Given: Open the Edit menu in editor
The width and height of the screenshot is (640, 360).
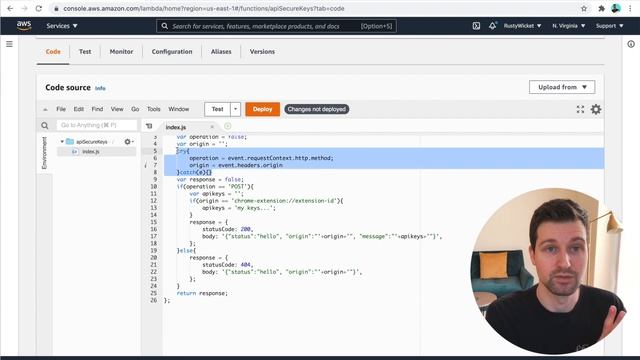Looking at the screenshot, I should pos(79,109).
